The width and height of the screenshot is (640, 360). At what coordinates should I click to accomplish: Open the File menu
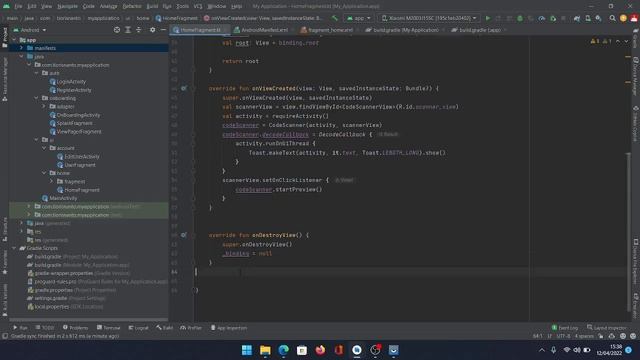point(18,6)
